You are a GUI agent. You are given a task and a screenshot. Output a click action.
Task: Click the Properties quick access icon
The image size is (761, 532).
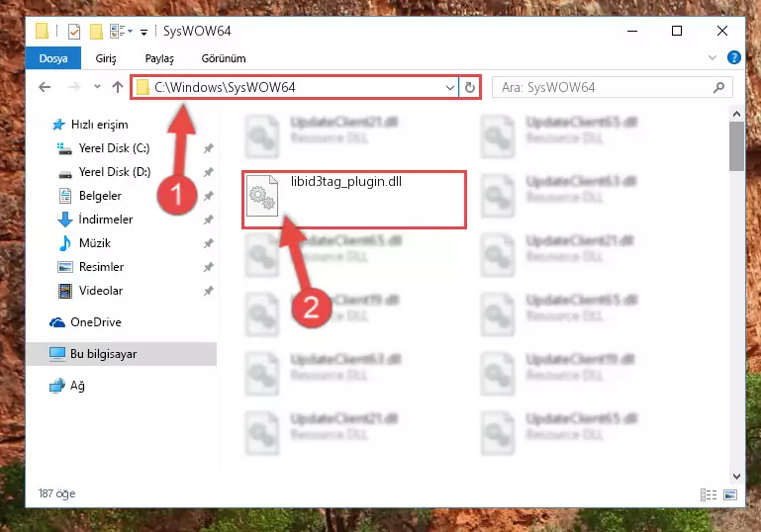click(74, 32)
